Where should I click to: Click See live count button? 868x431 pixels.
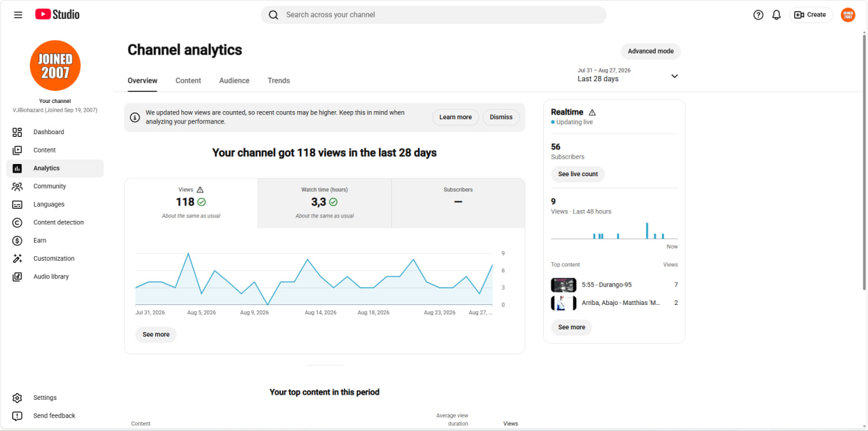pos(578,174)
